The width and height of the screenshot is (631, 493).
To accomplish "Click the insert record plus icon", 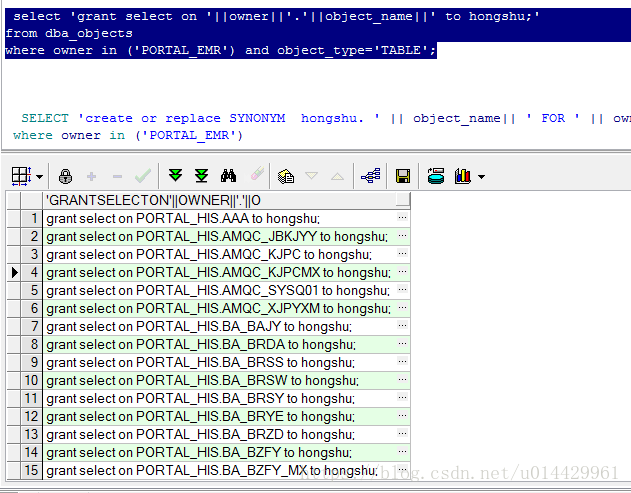I will click(91, 176).
